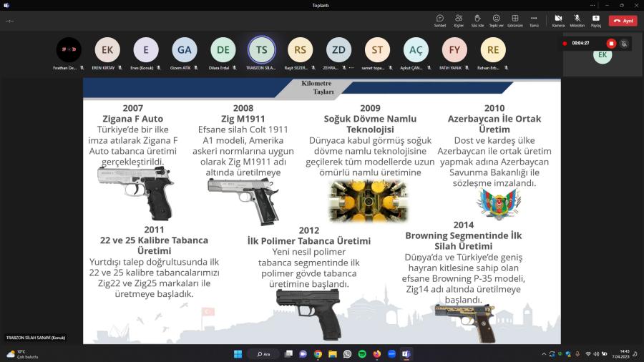Open Wi-Fi network tray icon
Screen dimensions: 644x362
pyautogui.click(x=588, y=354)
